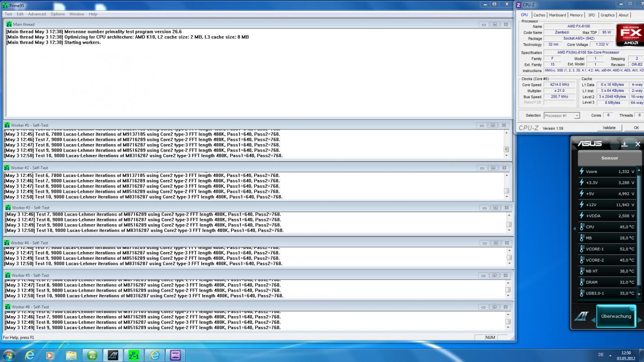The width and height of the screenshot is (644, 362).
Task: Open the Windows Explorer folder icon in the taskbar
Action: (71, 355)
